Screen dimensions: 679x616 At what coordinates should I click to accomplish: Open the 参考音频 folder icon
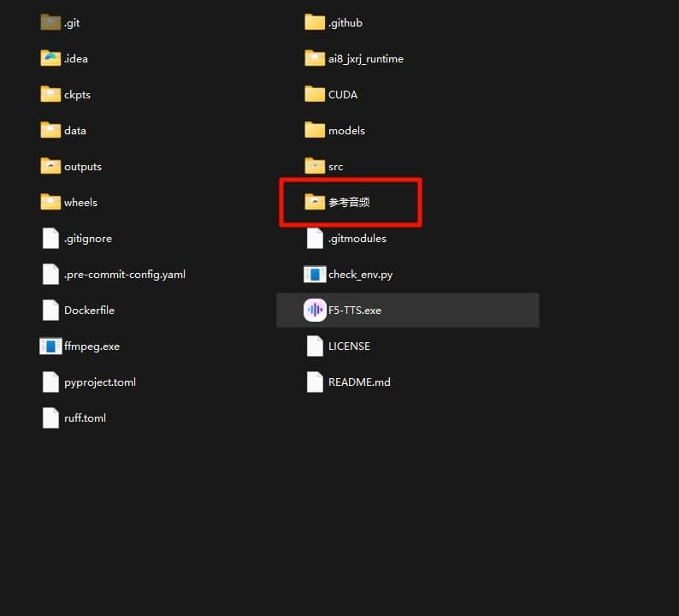click(x=315, y=203)
